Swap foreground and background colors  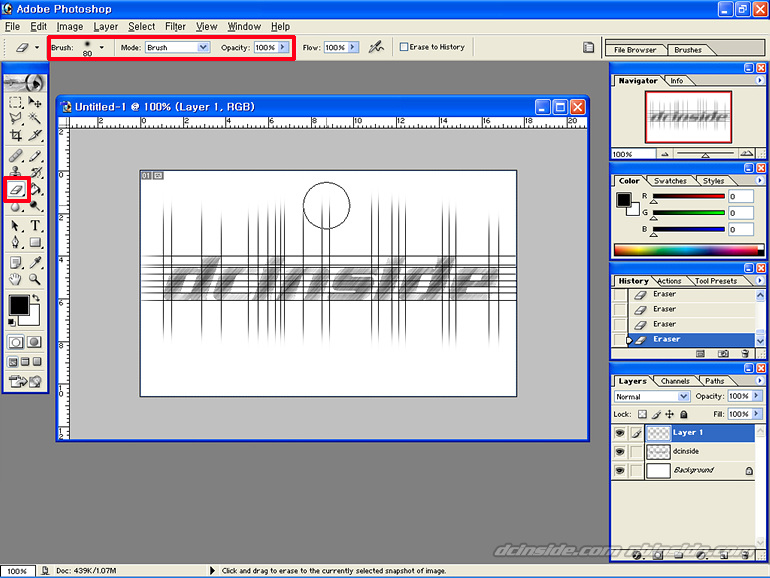click(x=36, y=298)
